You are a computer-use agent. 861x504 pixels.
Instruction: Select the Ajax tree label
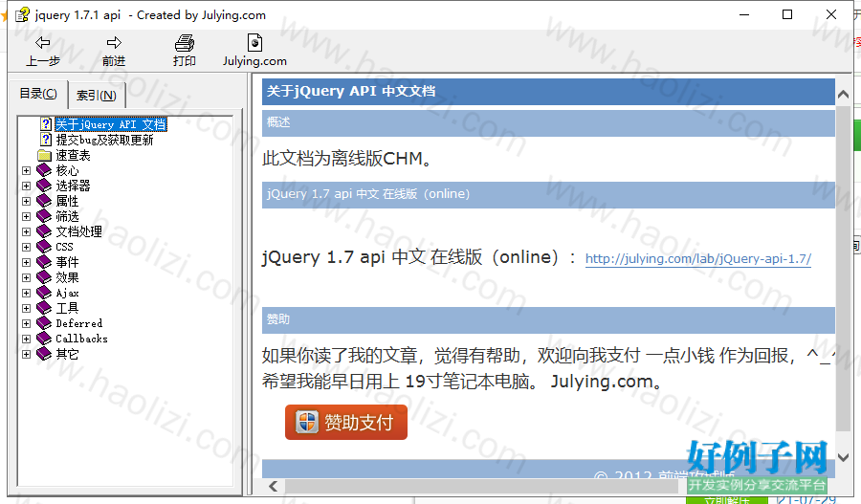68,294
